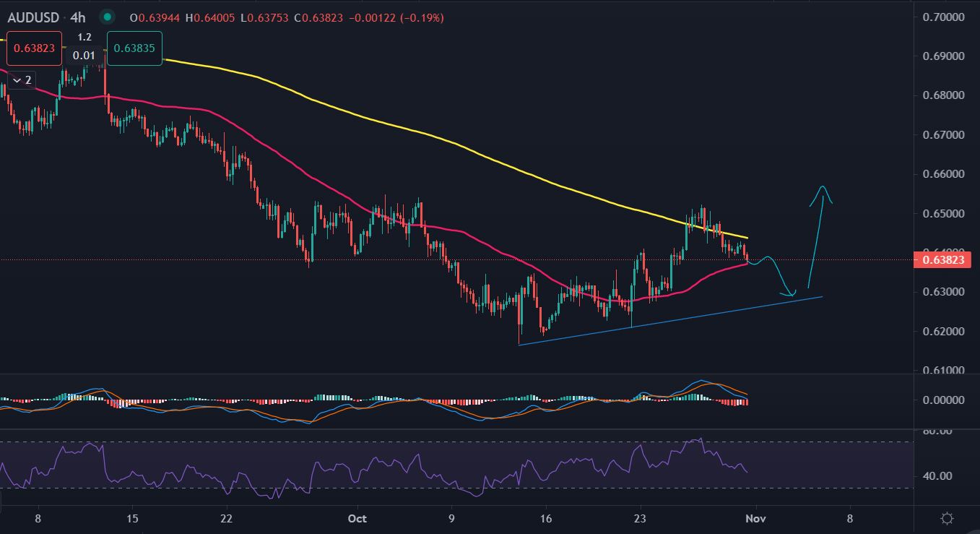Edit the 0.01 order quantity field

point(84,55)
